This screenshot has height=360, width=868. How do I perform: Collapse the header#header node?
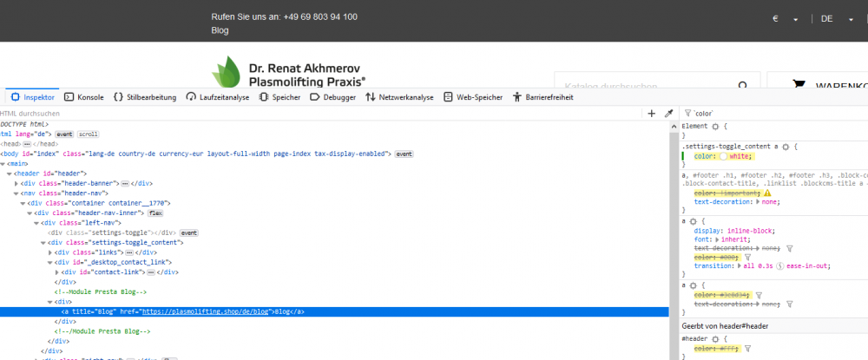click(10, 173)
